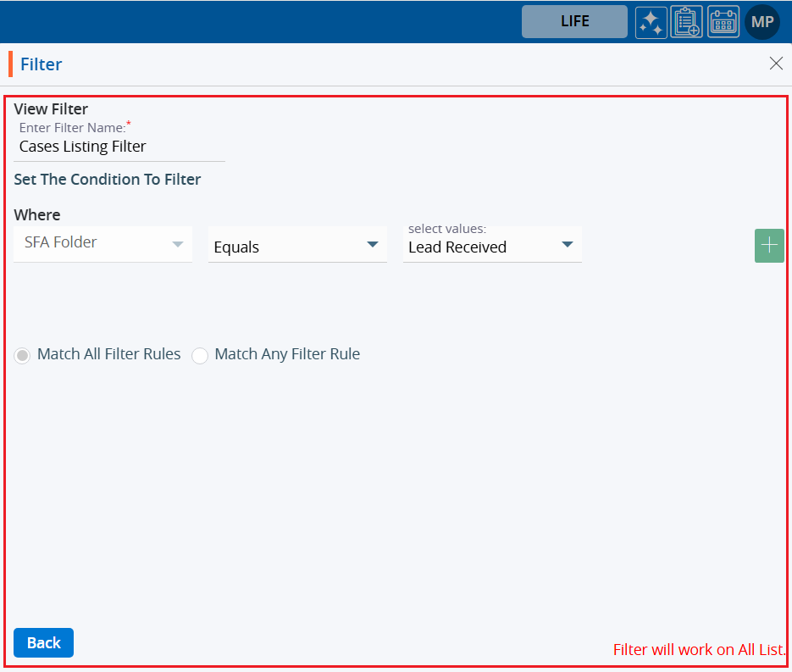Viewport: 792px width, 672px height.
Task: Click the Enter Filter Name label
Action: pos(72,128)
